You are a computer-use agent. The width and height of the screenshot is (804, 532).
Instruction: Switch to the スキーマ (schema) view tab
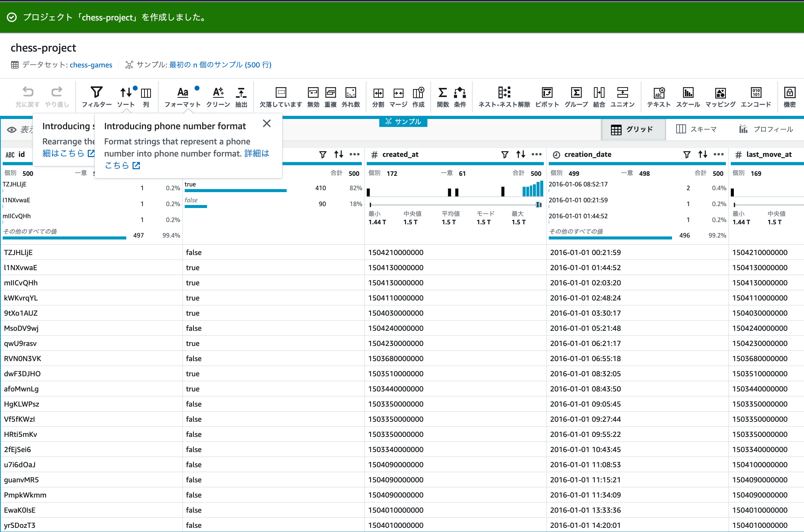pyautogui.click(x=696, y=129)
